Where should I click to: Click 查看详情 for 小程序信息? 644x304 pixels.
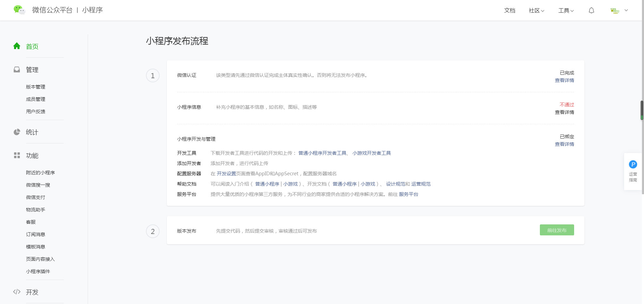[565, 112]
